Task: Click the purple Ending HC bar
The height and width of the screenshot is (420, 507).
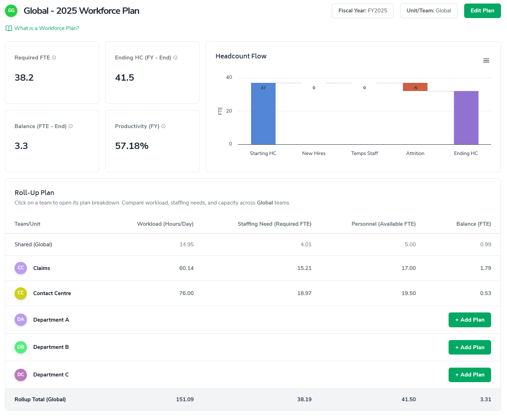Action: 466,117
